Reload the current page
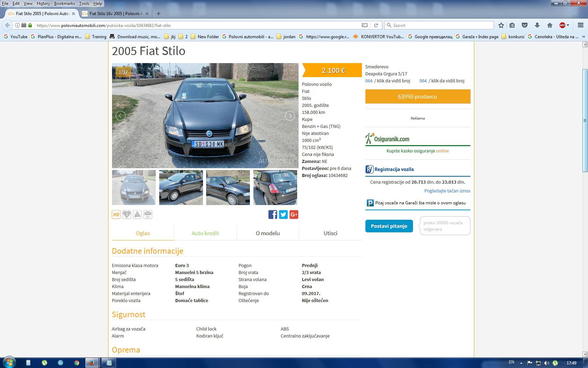588x368 pixels. tap(376, 25)
